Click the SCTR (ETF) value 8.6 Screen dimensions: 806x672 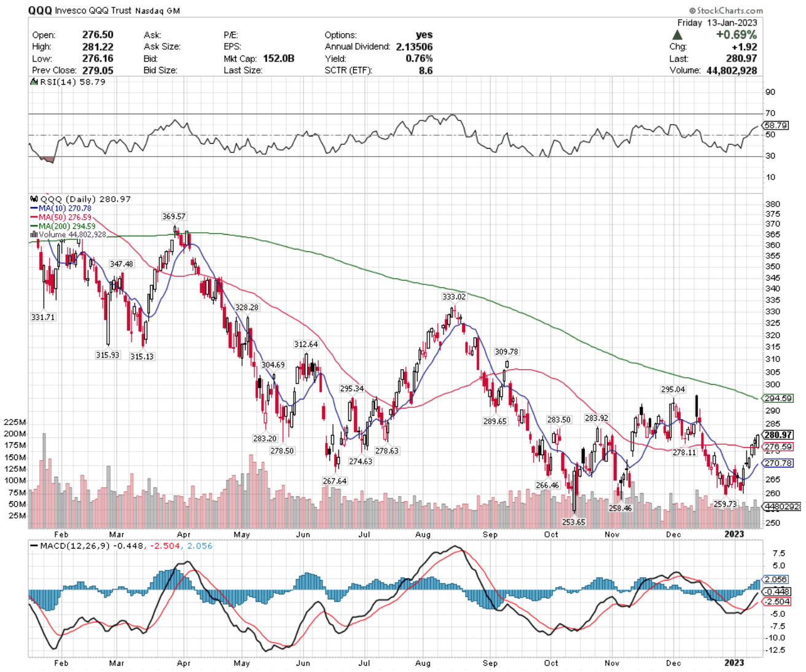(426, 70)
